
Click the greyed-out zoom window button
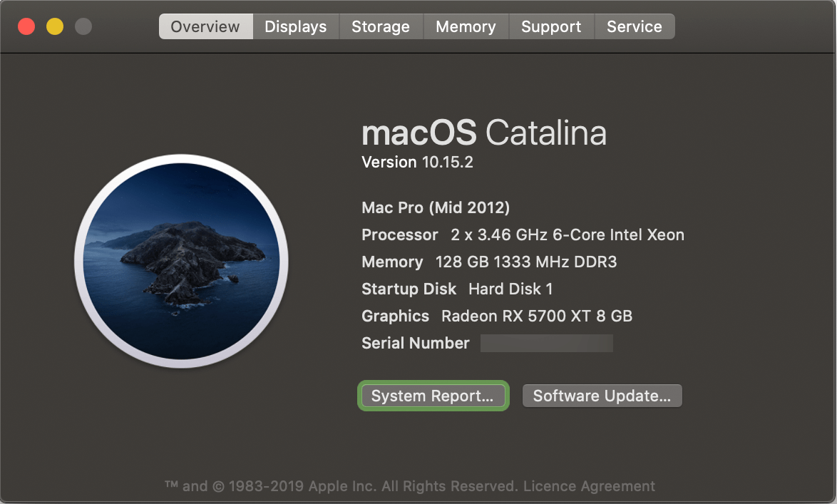click(x=83, y=27)
